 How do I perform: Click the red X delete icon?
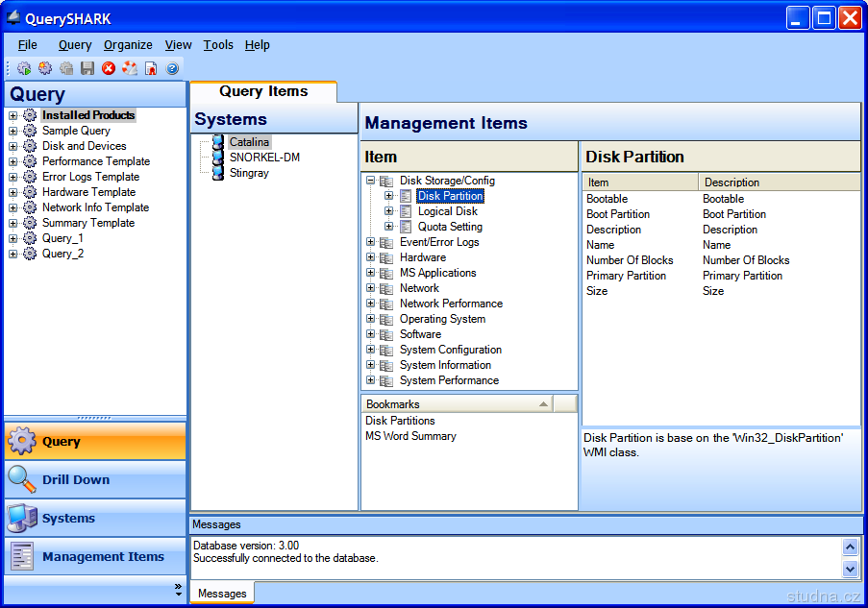[x=109, y=68]
